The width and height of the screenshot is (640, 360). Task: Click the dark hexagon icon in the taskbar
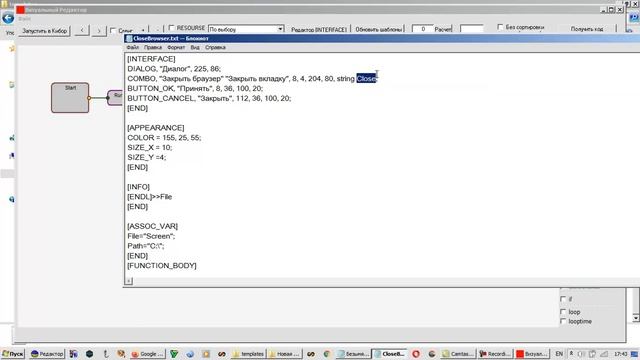click(x=89, y=354)
